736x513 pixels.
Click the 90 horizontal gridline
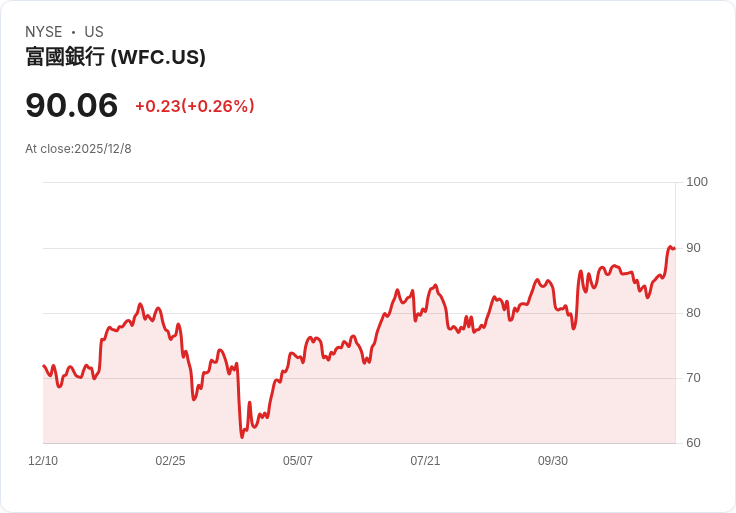359,248
